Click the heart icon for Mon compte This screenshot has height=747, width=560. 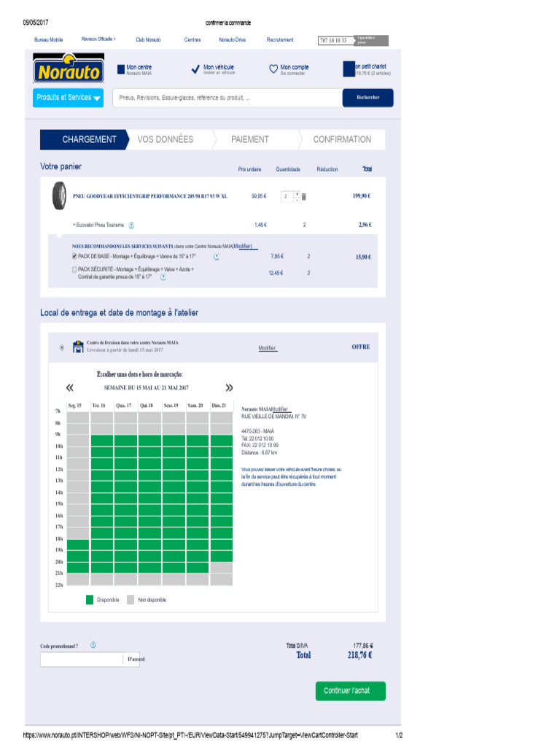(x=273, y=69)
